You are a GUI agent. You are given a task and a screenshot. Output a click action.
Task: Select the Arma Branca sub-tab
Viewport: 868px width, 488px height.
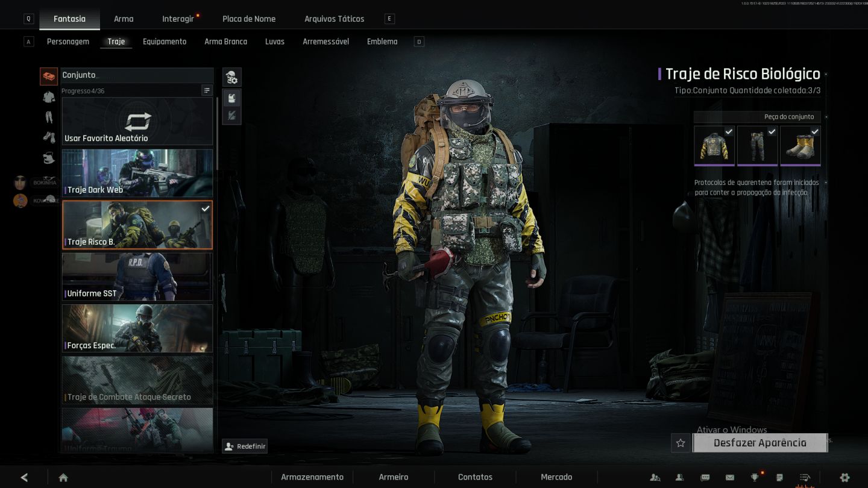(x=226, y=42)
